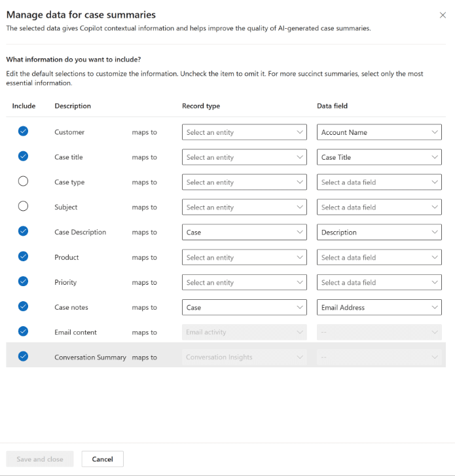Uncheck the Case Description checkbox
Image resolution: width=455 pixels, height=476 pixels.
point(24,232)
